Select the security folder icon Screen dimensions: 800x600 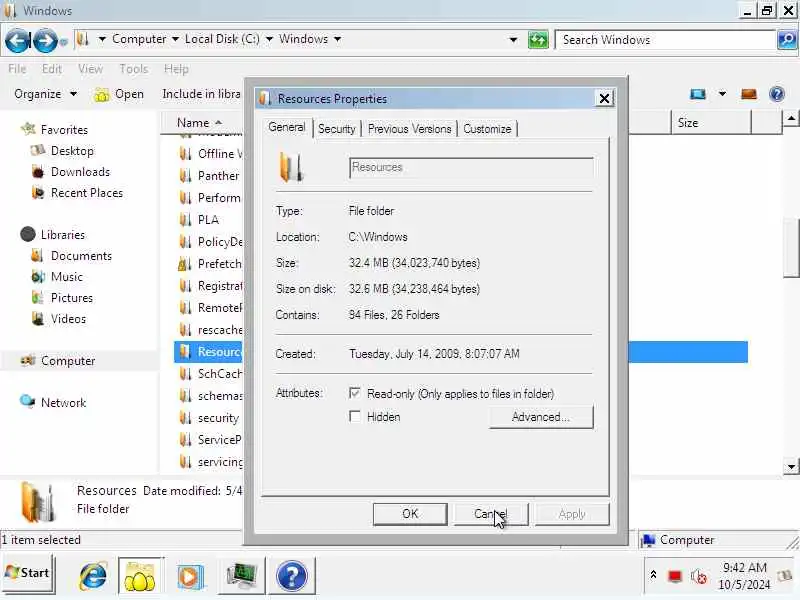click(x=185, y=418)
